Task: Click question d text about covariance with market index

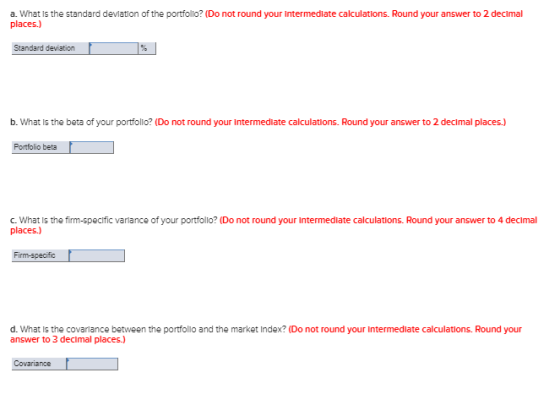Action: pyautogui.click(x=148, y=329)
